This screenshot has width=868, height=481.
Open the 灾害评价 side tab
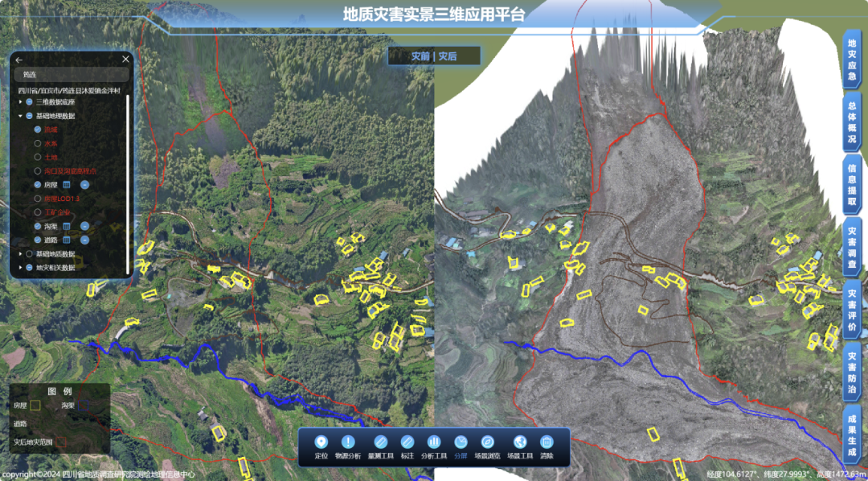[x=852, y=310]
